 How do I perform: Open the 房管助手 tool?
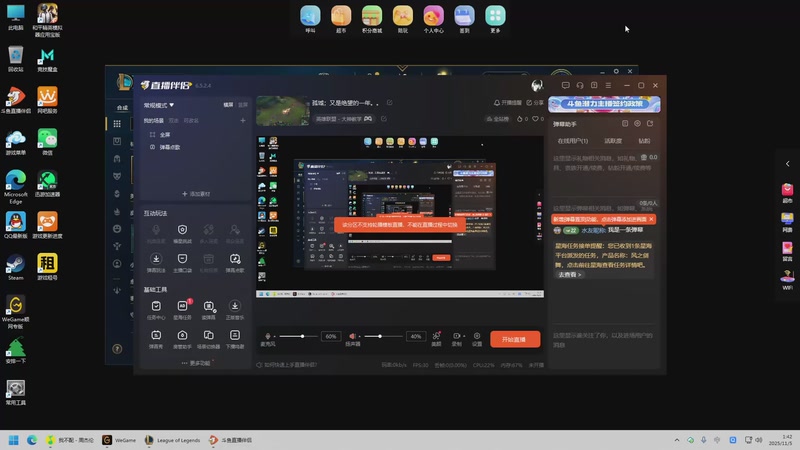point(182,339)
